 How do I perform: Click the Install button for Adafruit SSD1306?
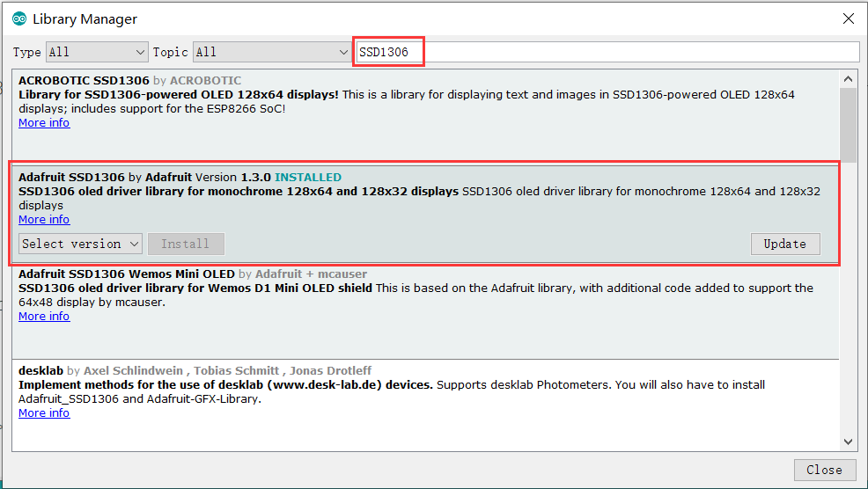(186, 244)
